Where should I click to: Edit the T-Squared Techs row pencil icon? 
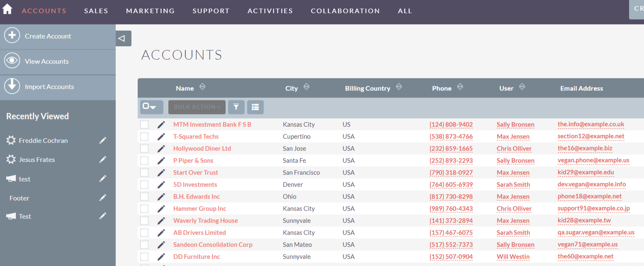161,137
